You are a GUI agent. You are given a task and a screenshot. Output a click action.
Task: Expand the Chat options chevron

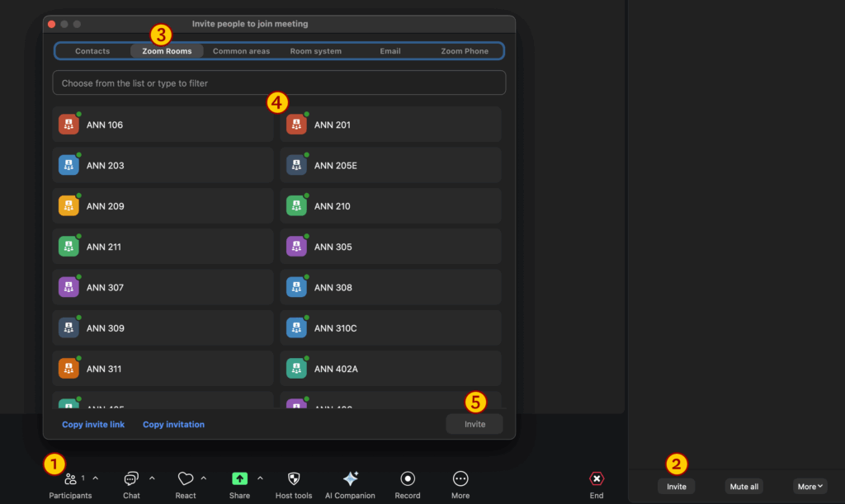152,478
